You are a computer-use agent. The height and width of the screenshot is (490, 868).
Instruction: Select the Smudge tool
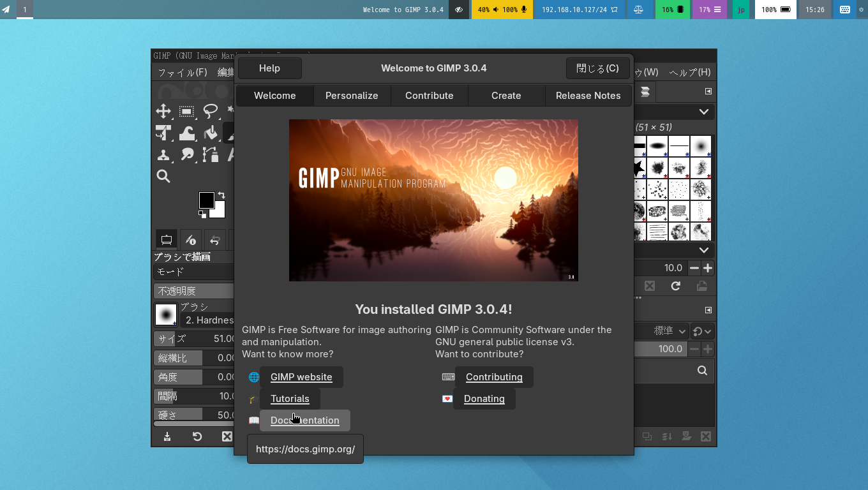coord(186,154)
